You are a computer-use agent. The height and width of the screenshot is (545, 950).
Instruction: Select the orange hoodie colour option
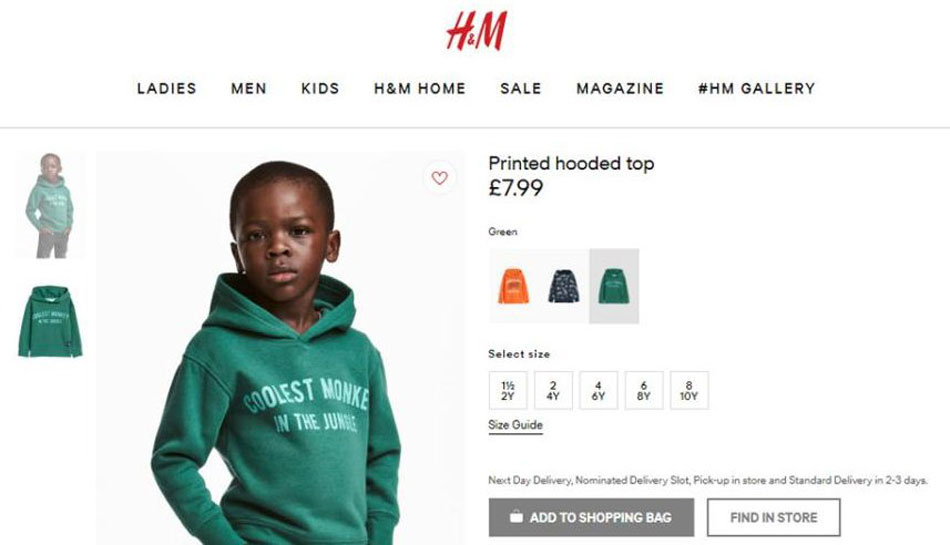pyautogui.click(x=514, y=286)
